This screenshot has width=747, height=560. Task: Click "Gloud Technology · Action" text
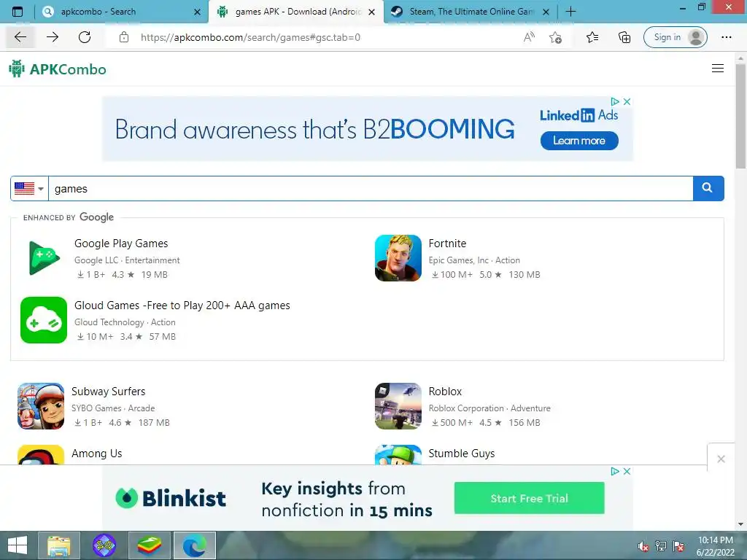coord(125,322)
